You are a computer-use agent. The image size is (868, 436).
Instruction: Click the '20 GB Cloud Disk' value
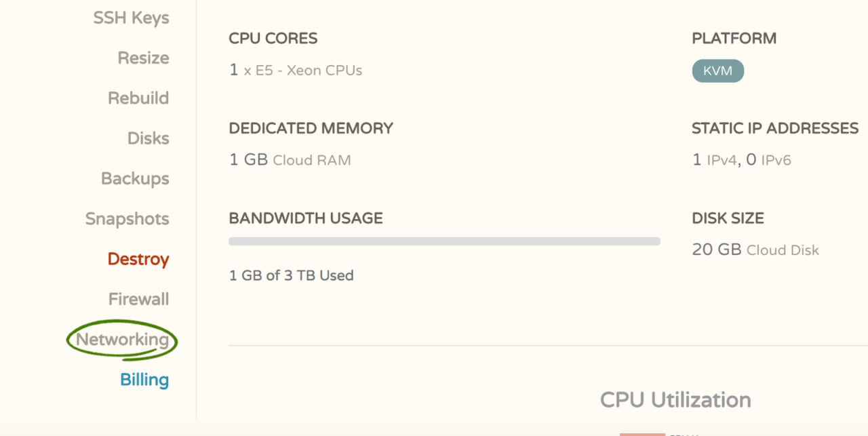click(755, 250)
